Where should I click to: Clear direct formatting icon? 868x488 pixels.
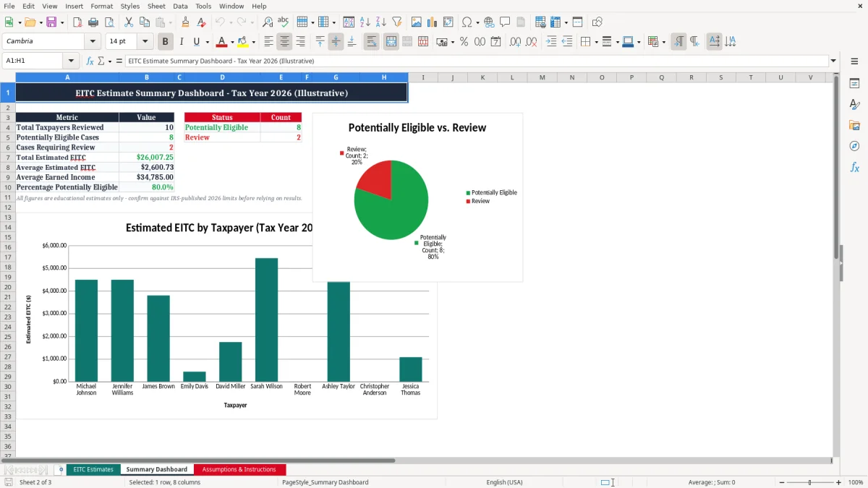[202, 22]
